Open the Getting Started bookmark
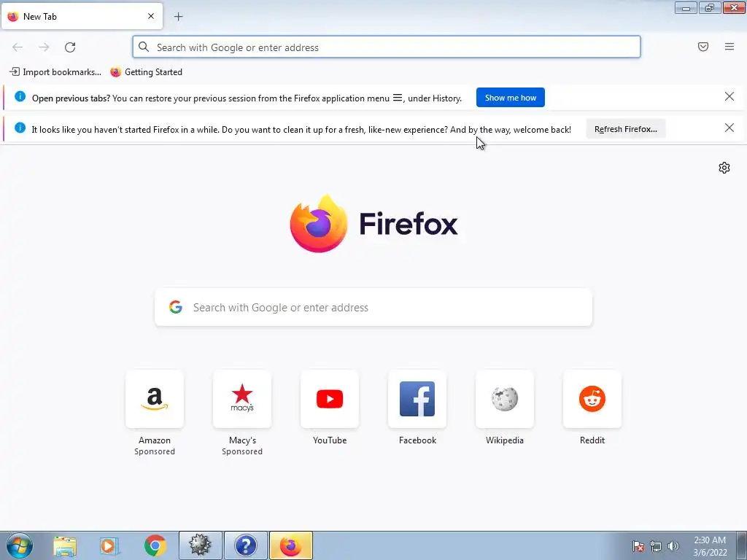Image resolution: width=747 pixels, height=560 pixels. click(146, 72)
